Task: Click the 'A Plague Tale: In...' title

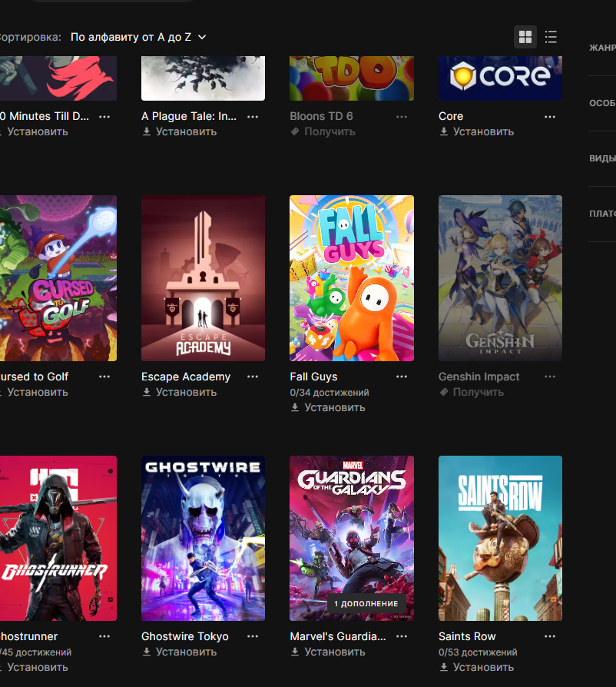Action: (x=189, y=116)
